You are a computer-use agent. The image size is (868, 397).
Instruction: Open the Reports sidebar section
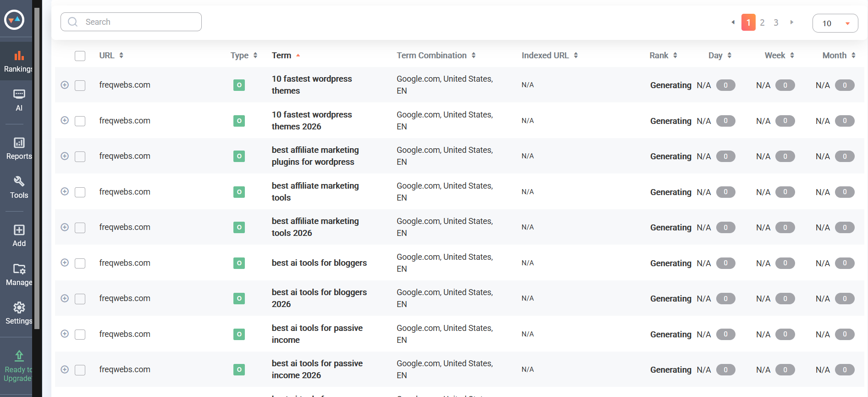coord(19,149)
